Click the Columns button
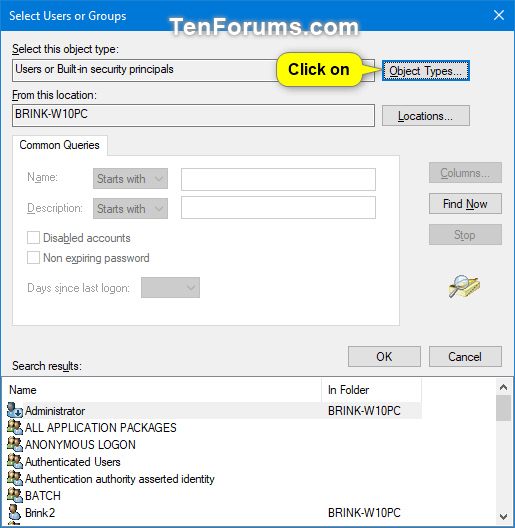This screenshot has width=515, height=528. [x=465, y=173]
